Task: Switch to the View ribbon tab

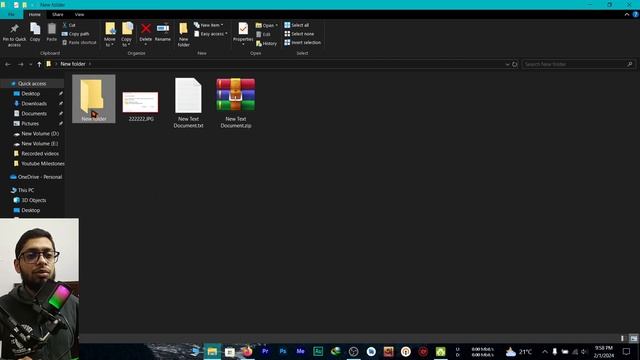Action: 79,14
